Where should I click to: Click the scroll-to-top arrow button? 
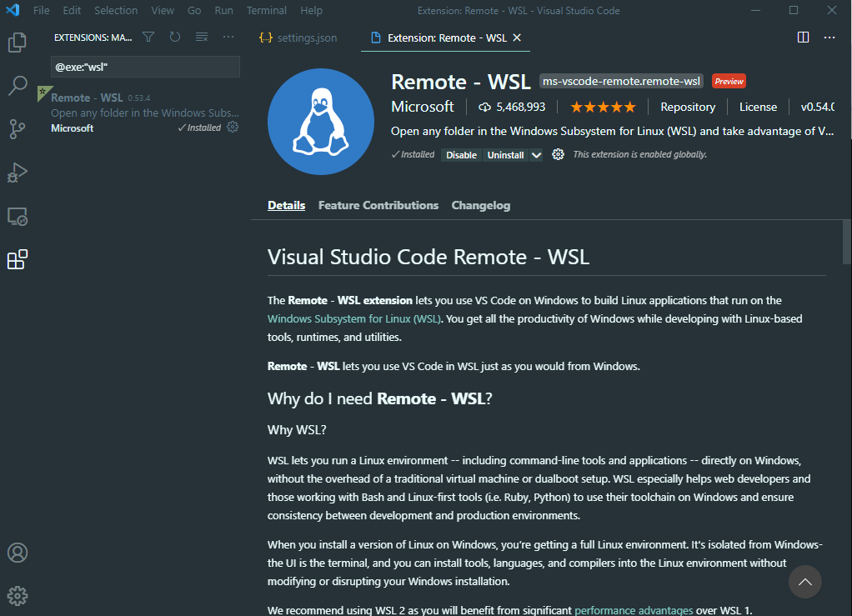(804, 582)
